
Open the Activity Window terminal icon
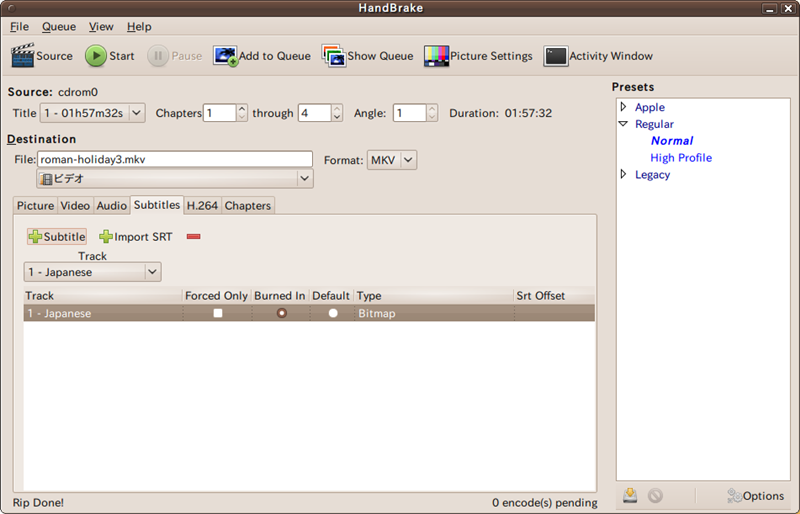coord(555,56)
